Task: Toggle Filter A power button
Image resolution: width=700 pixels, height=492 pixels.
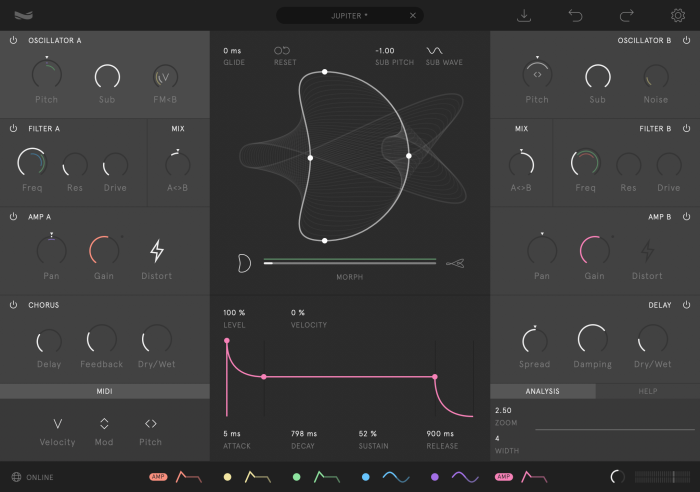Action: click(x=13, y=129)
